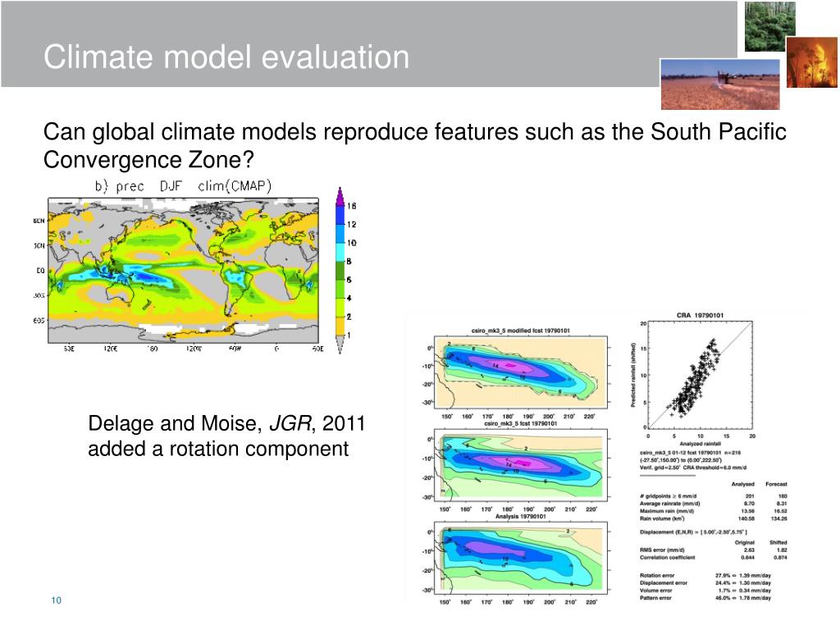Click the 'Shifted' column header
The image size is (840, 630).
pos(778,542)
